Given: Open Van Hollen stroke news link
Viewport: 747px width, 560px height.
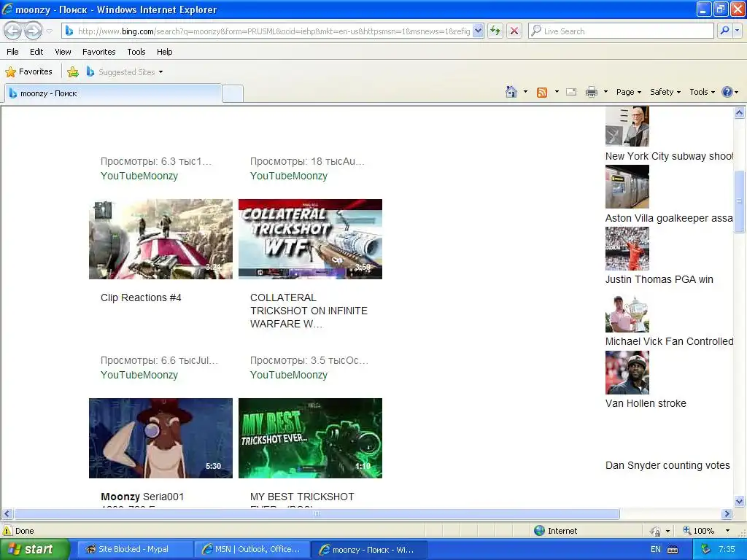Looking at the screenshot, I should (646, 403).
